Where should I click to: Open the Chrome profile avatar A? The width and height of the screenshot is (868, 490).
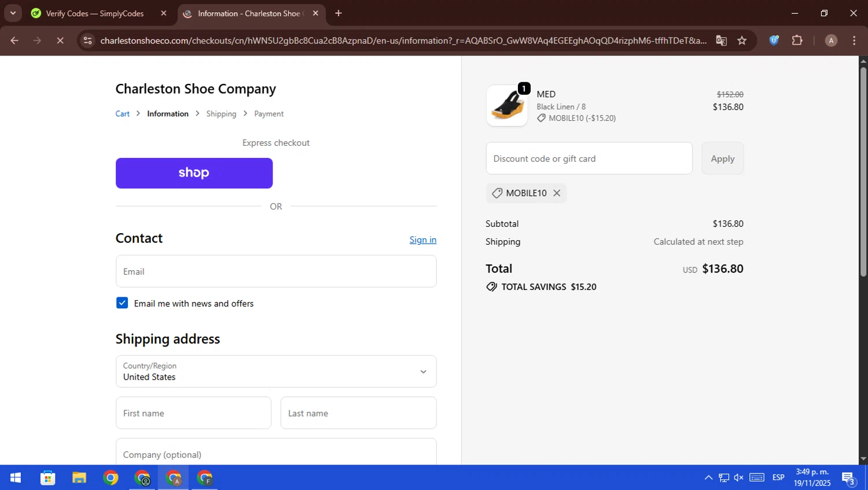831,40
